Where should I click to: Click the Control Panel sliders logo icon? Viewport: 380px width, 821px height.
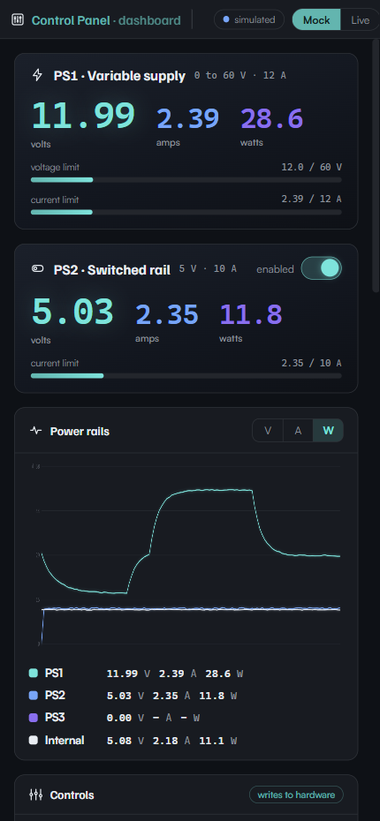point(18,20)
